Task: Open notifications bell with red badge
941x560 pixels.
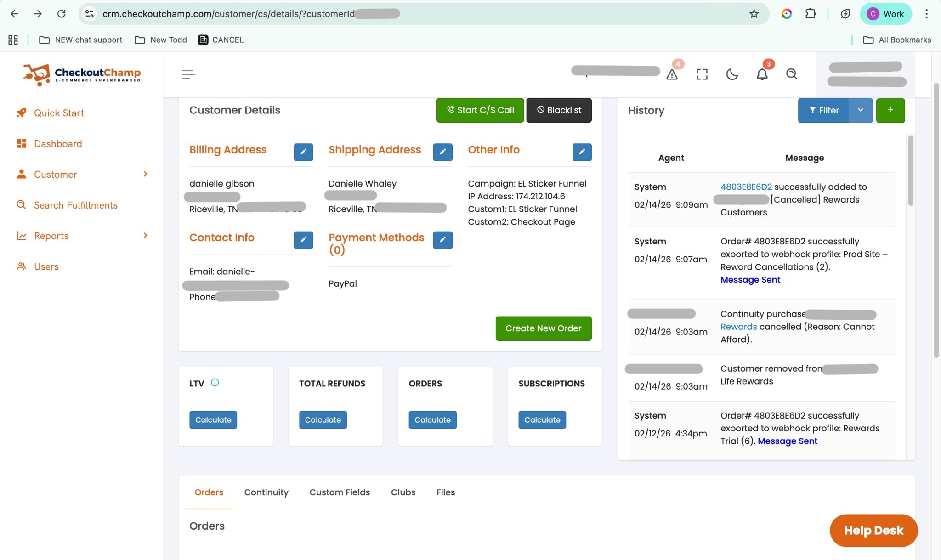Action: pos(762,74)
